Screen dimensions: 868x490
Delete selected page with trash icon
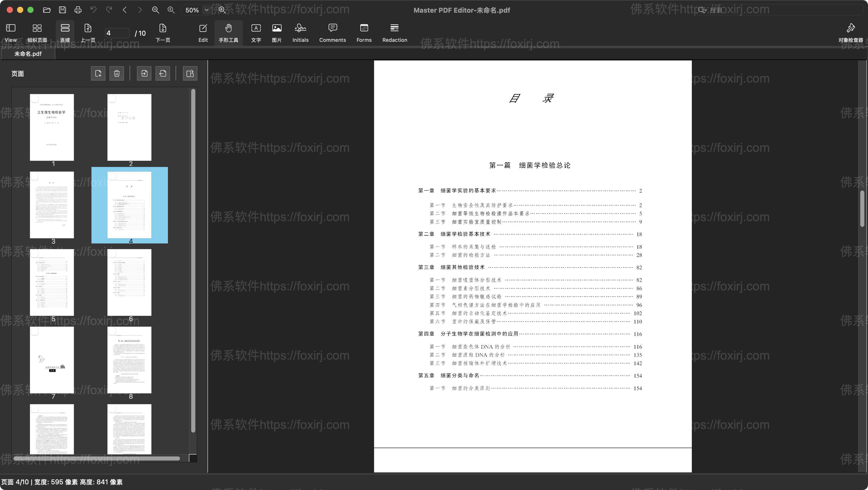coord(117,73)
